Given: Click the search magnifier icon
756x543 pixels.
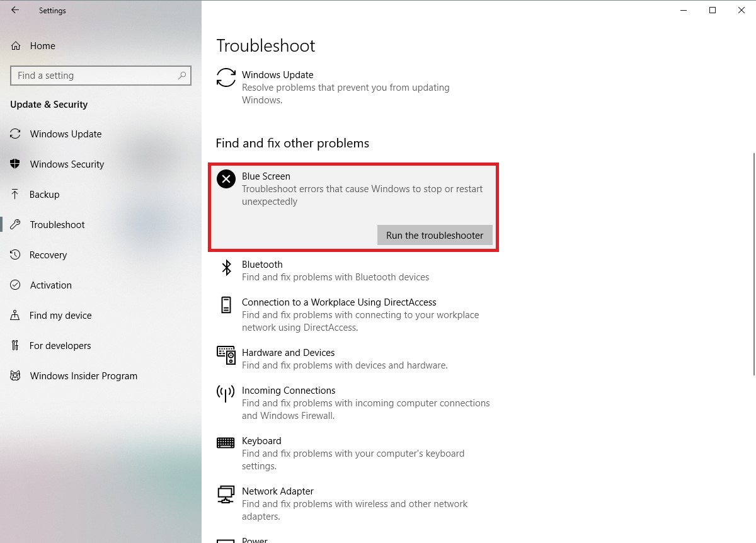Looking at the screenshot, I should click(182, 76).
